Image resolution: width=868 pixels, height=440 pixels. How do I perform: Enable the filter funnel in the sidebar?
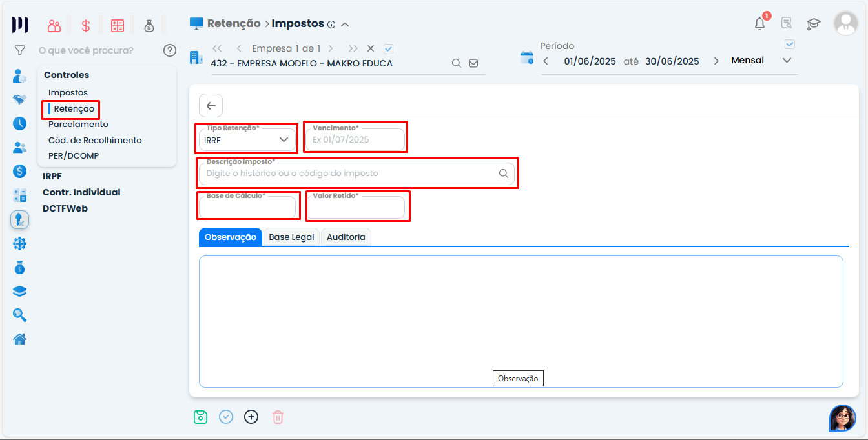[19, 50]
